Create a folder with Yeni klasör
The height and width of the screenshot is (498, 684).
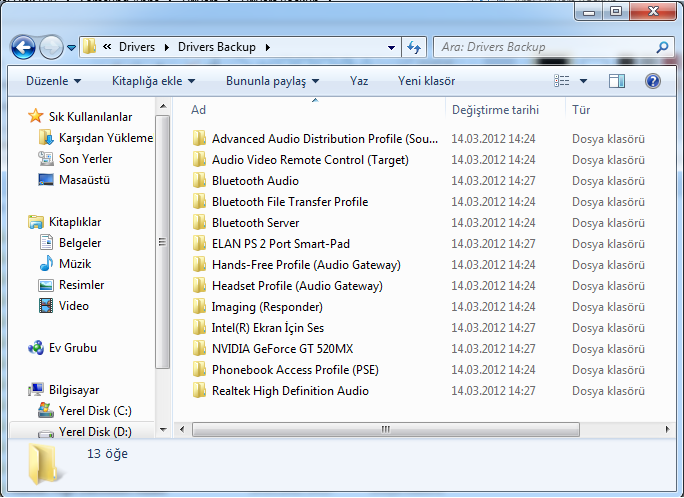(x=426, y=81)
